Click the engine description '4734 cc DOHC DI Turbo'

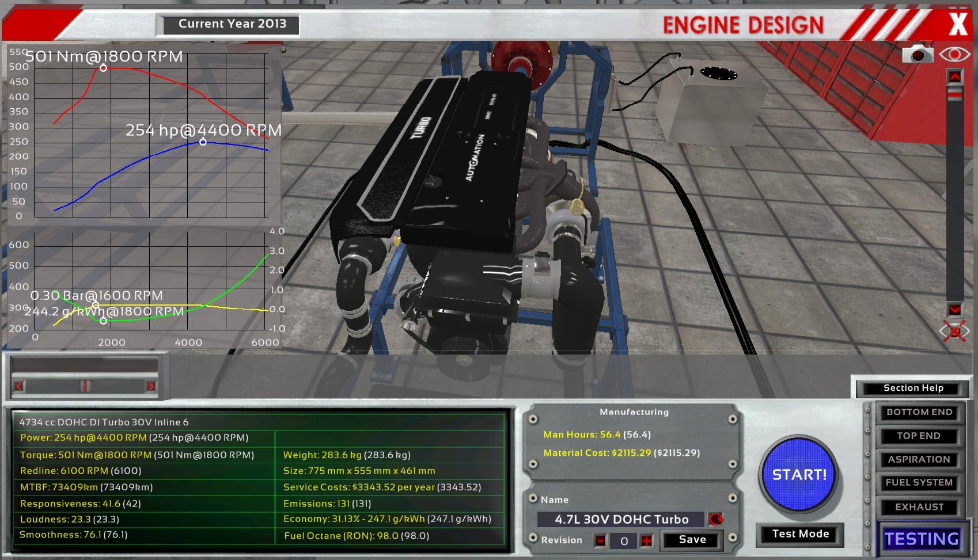[104, 422]
